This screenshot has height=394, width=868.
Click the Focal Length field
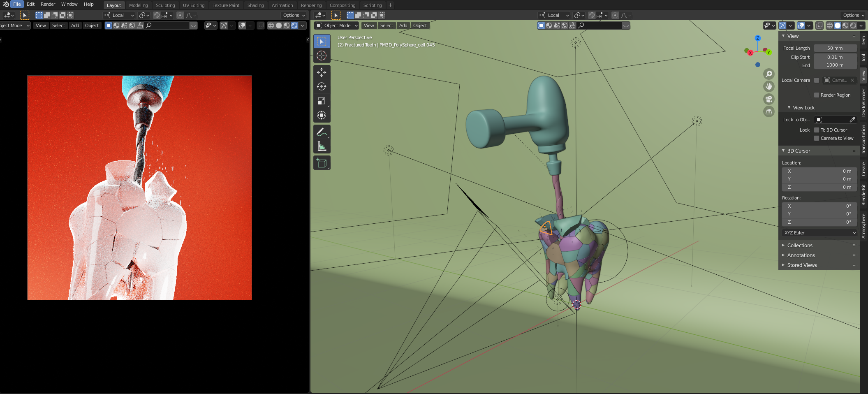[835, 48]
